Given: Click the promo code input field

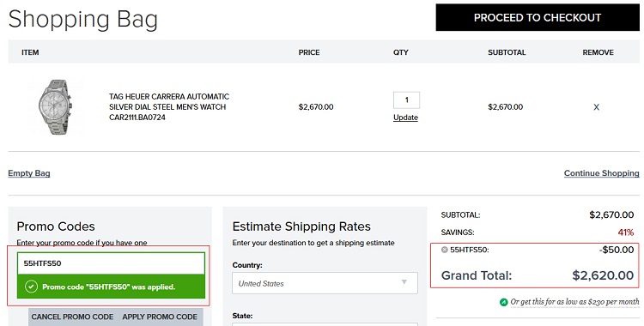Looking at the screenshot, I should point(111,263).
